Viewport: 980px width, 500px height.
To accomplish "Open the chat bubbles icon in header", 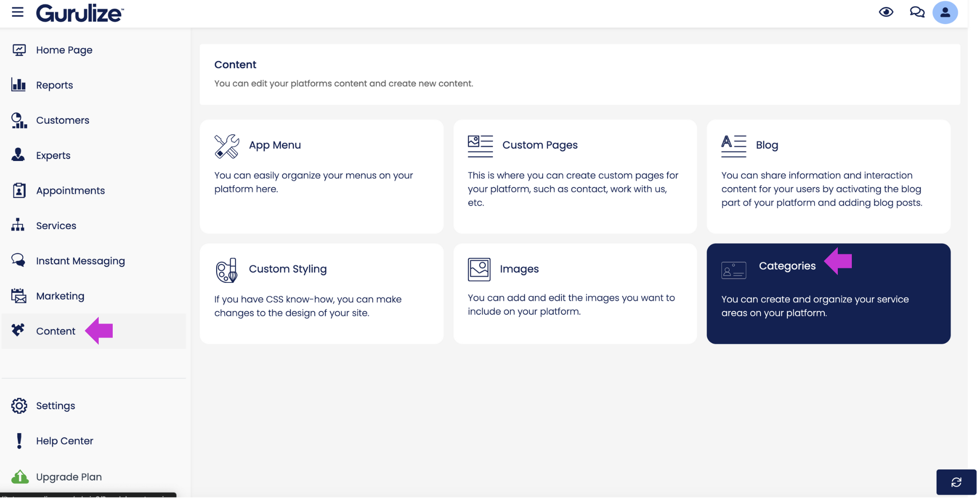I will click(917, 12).
